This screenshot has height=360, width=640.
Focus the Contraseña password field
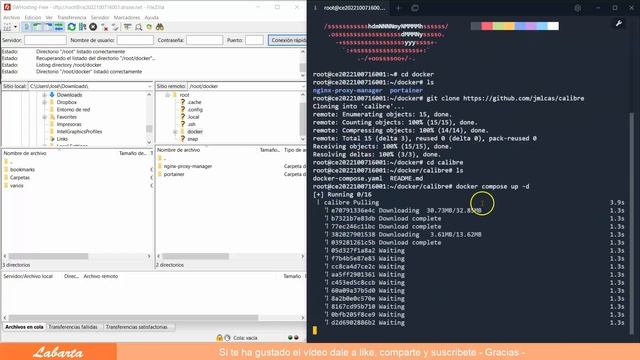pos(204,40)
